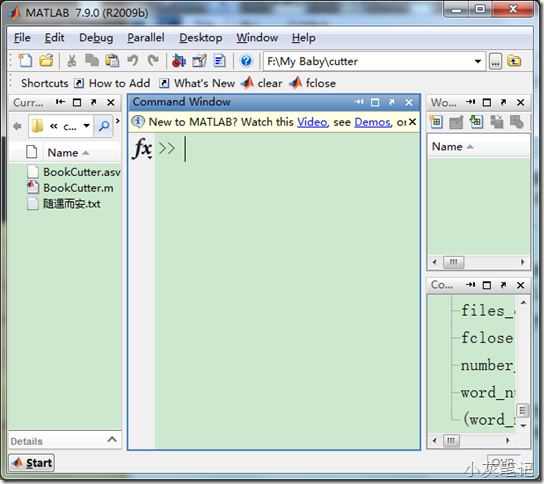Image resolution: width=544 pixels, height=484 pixels.
Task: Run the fclose shortcut
Action: (x=313, y=83)
